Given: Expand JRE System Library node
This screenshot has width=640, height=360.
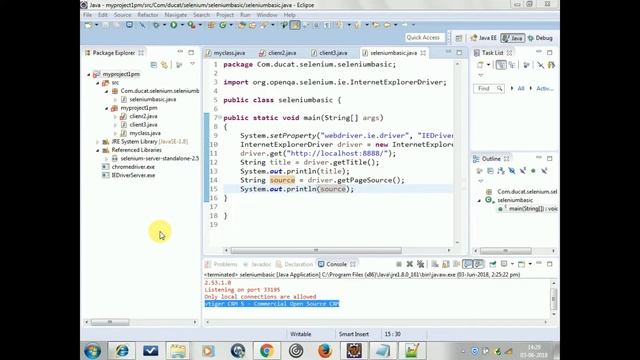Looking at the screenshot, I should tap(98, 142).
